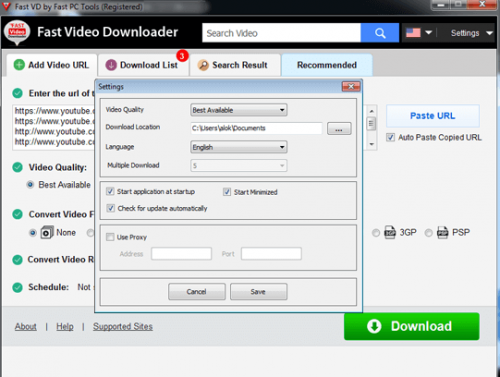500x377 pixels.
Task: Switch to the Add Video URL tab
Action: 52,65
